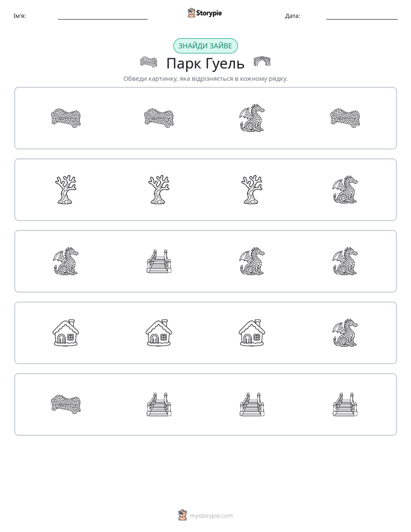Click the first bench in top row
The image size is (411, 532).
click(x=66, y=118)
